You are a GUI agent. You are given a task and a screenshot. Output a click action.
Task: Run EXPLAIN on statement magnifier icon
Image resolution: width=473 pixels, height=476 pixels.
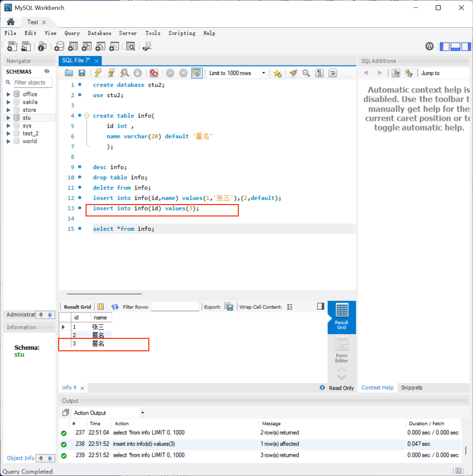[124, 73]
